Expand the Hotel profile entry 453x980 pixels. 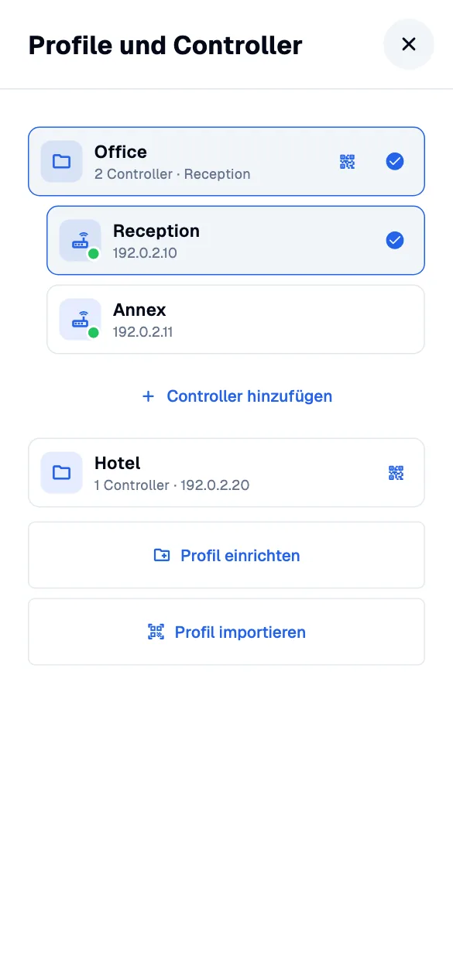(226, 472)
